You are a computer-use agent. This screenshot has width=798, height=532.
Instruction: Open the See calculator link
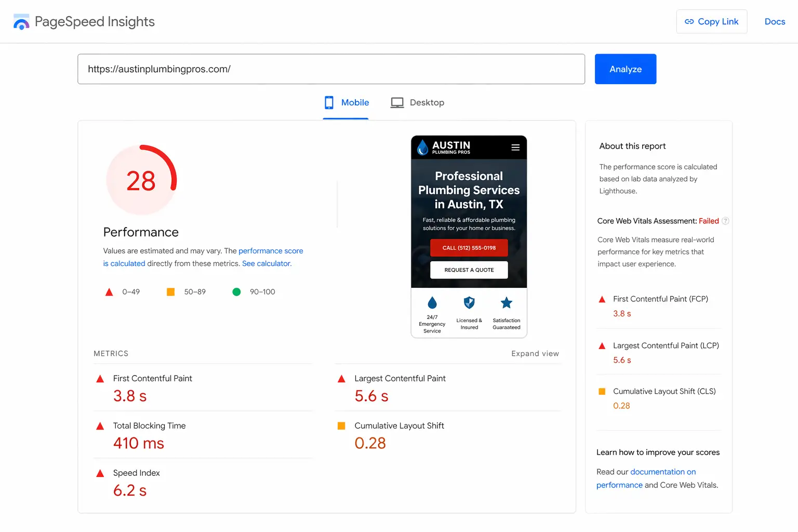(x=267, y=264)
